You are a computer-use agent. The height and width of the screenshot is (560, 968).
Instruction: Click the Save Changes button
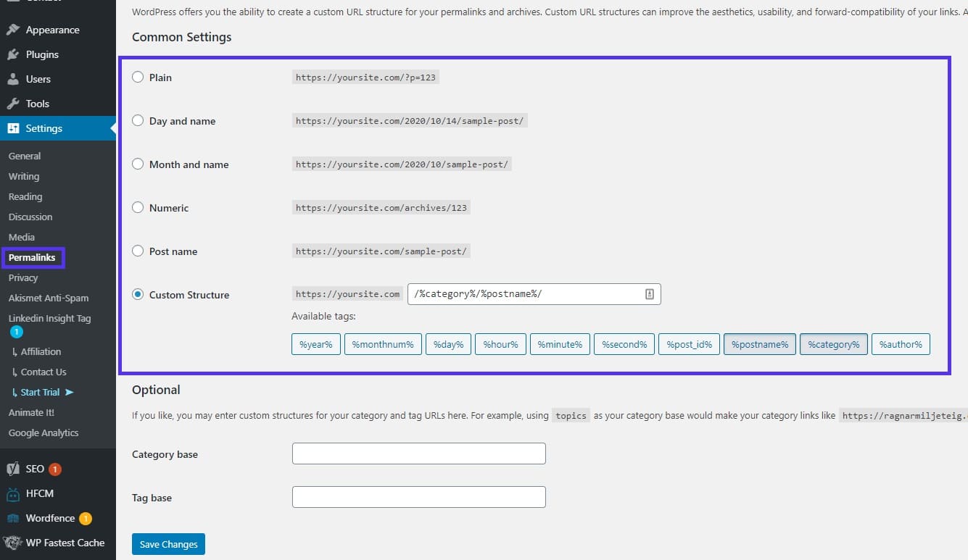point(168,544)
